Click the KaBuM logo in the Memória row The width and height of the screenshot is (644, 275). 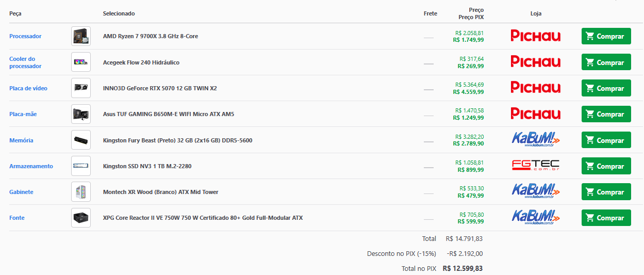(535, 140)
